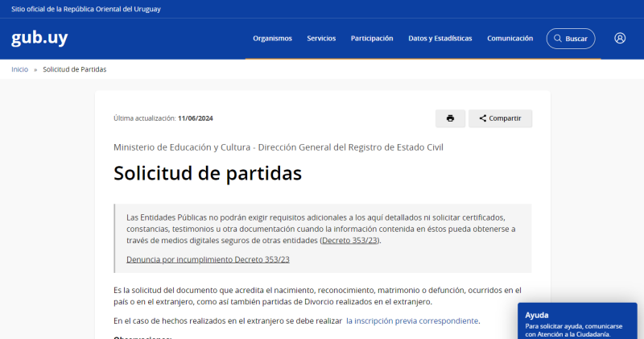Image resolution: width=644 pixels, height=339 pixels.
Task: Open the Decreto 353/23 link in parentheses
Action: point(349,240)
